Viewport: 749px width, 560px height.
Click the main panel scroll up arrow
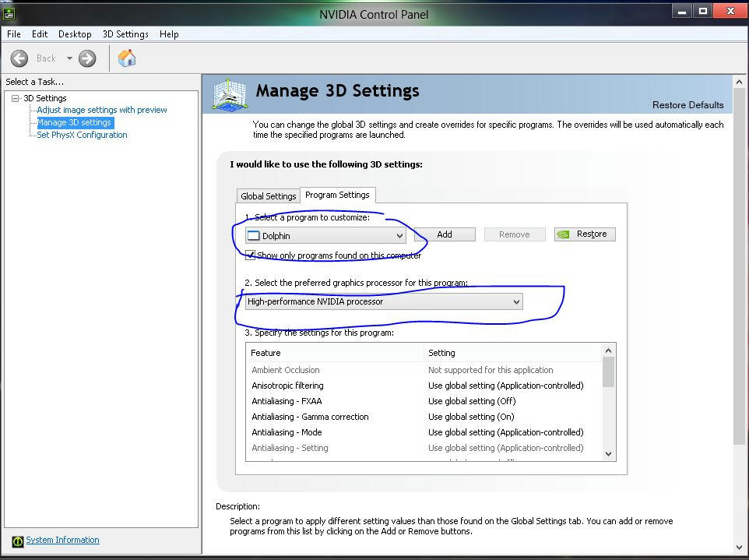pyautogui.click(x=739, y=82)
